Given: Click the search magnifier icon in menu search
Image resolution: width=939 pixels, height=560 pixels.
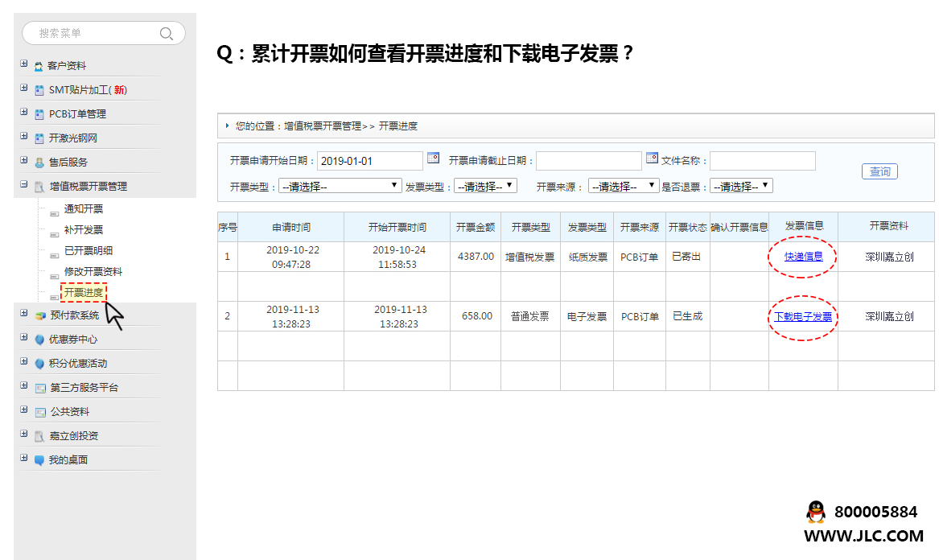Looking at the screenshot, I should (167, 33).
